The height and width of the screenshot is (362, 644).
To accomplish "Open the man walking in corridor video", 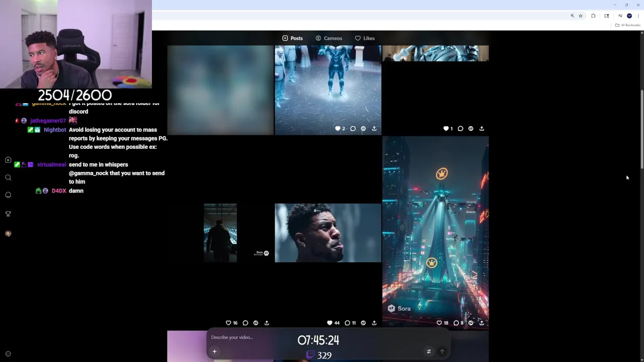I will (220, 233).
